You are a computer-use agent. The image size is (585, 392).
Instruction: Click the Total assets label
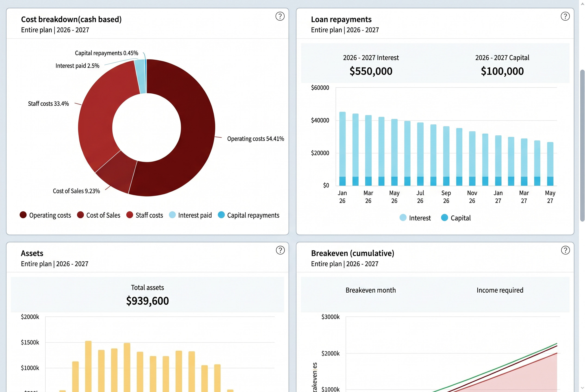coord(147,288)
